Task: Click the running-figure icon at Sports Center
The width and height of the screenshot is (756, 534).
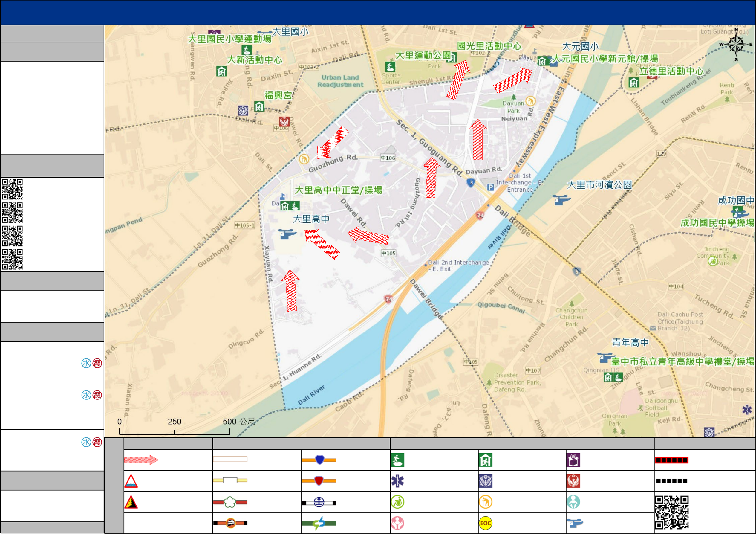Action: click(390, 67)
